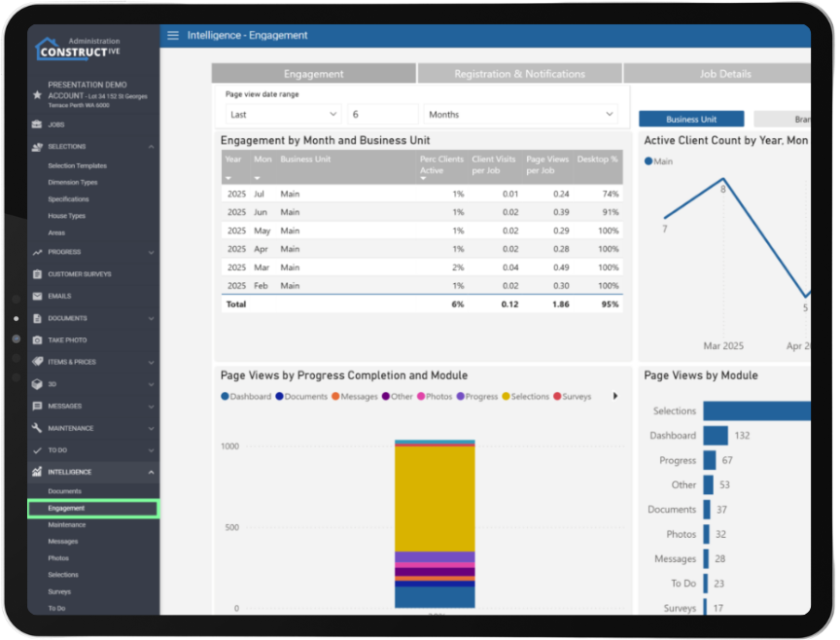Switch to Registration & Notifications tab
The image size is (840, 640).
click(519, 73)
